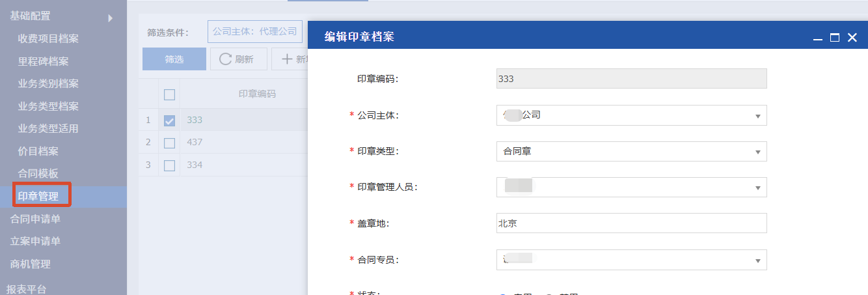868x295 pixels.
Task: Click the 印章编码 column header
Action: click(257, 94)
